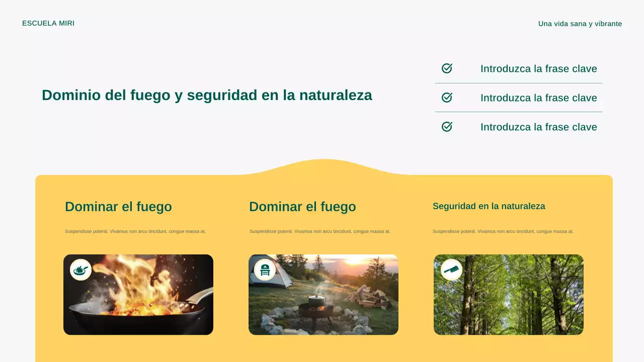The width and height of the screenshot is (644, 362).
Task: Select the first 'Introduzca la frase clave' field
Action: (x=539, y=69)
